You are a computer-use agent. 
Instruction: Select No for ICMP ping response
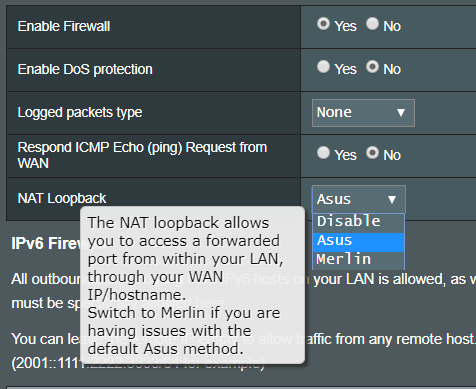tap(372, 153)
